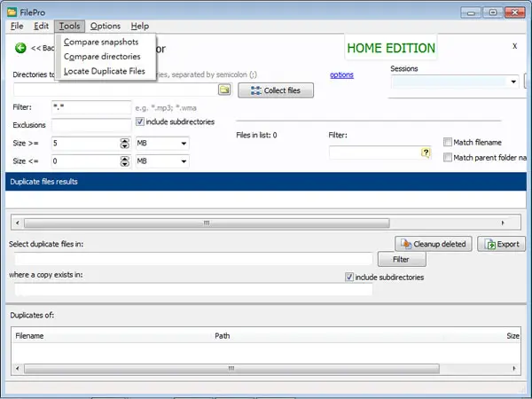Click the Cleanup deleted button

tap(434, 244)
